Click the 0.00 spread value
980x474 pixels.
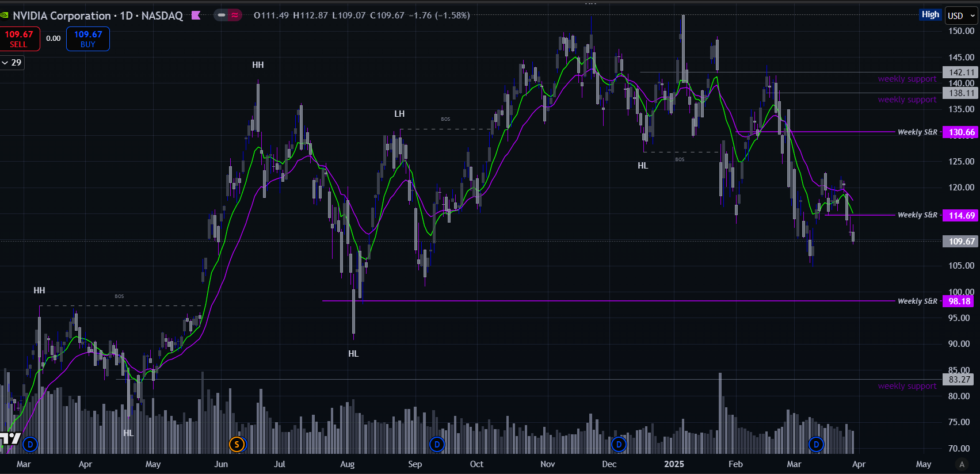(54, 39)
